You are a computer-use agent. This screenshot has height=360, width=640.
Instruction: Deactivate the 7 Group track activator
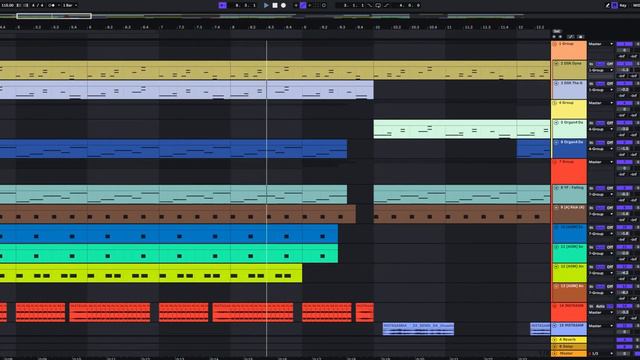(624, 162)
